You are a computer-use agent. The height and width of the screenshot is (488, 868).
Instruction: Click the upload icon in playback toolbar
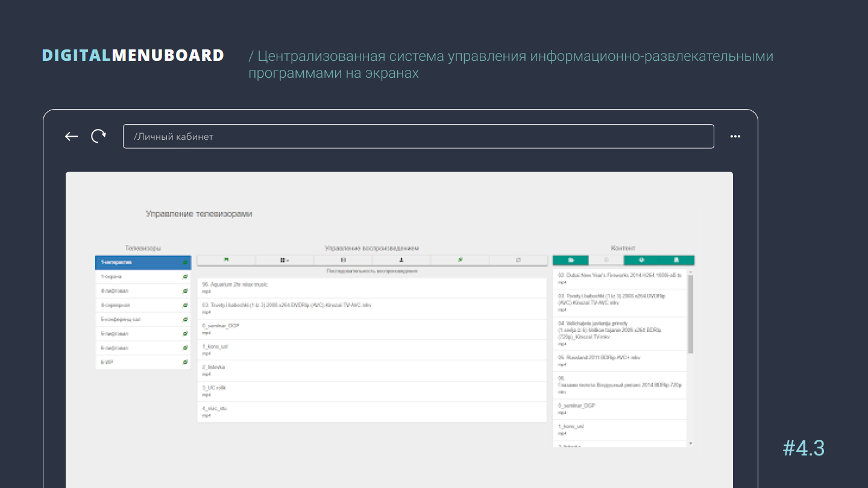click(401, 260)
